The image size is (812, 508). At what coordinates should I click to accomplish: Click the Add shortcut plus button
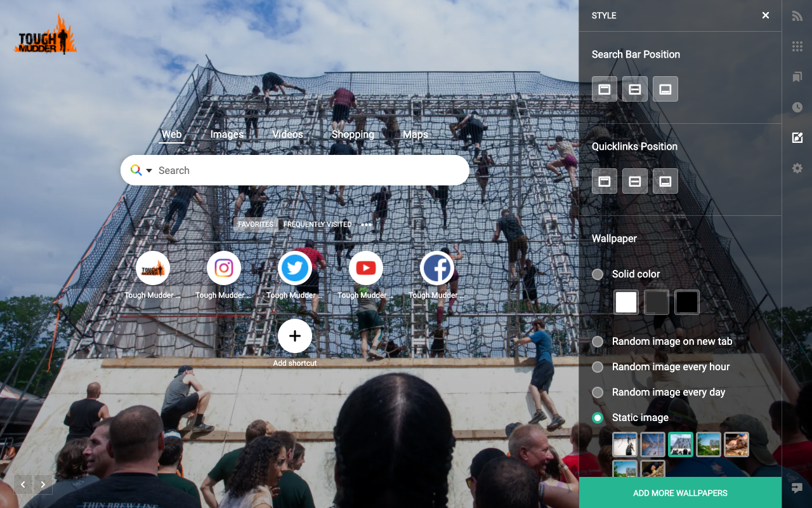click(295, 336)
